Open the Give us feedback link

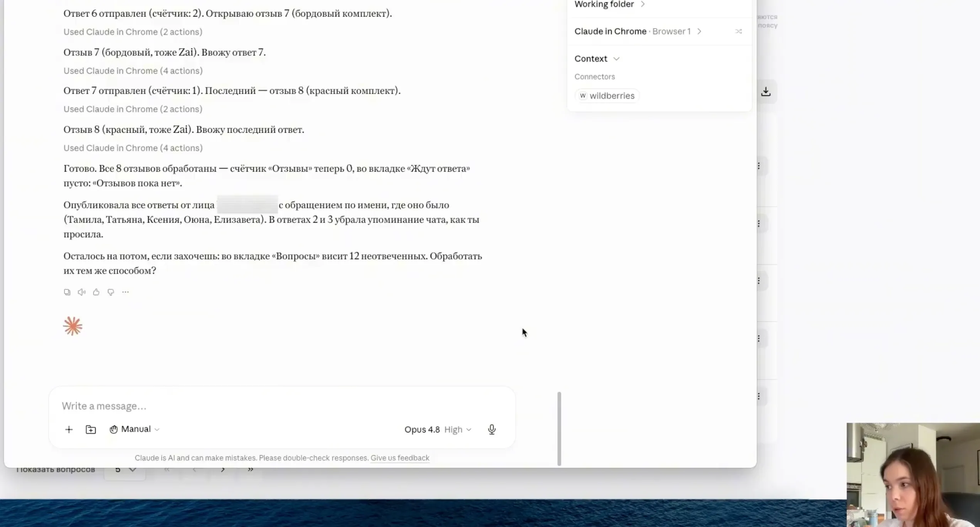400,458
